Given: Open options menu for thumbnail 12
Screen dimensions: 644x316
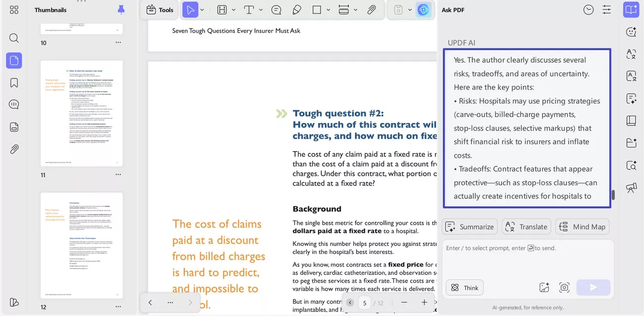Looking at the screenshot, I should [x=118, y=307].
